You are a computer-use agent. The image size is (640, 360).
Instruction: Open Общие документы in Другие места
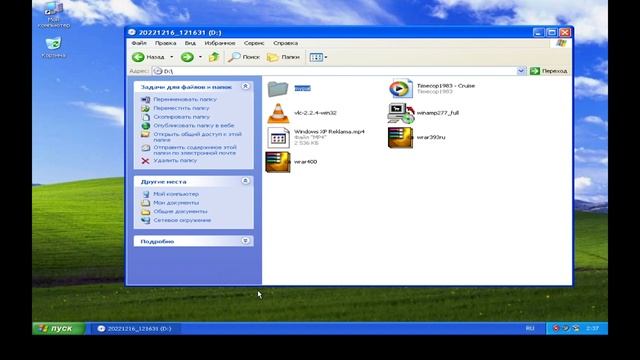180,211
